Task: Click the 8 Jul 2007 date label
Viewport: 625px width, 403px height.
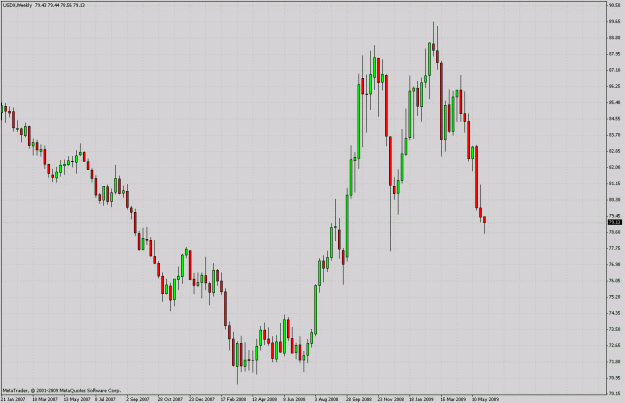Action: (105, 399)
